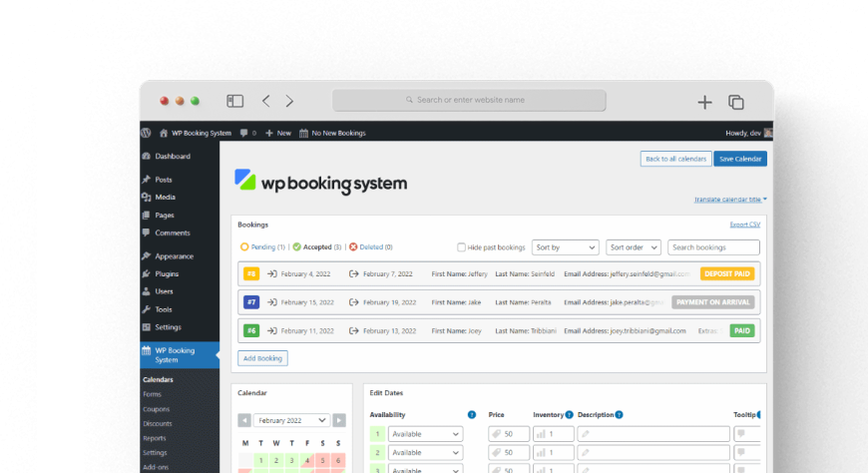This screenshot has height=473, width=868.
Task: Click the next month arrow in calendar
Action: pos(339,420)
